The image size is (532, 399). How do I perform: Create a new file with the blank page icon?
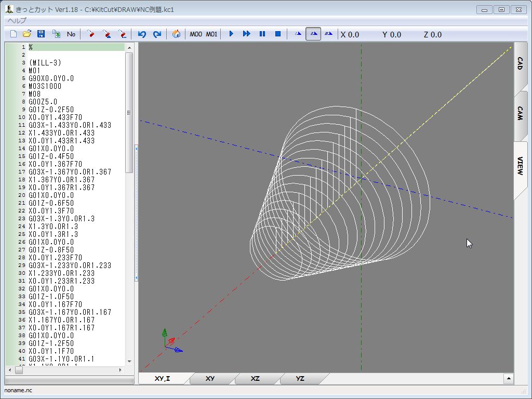[x=13, y=34]
